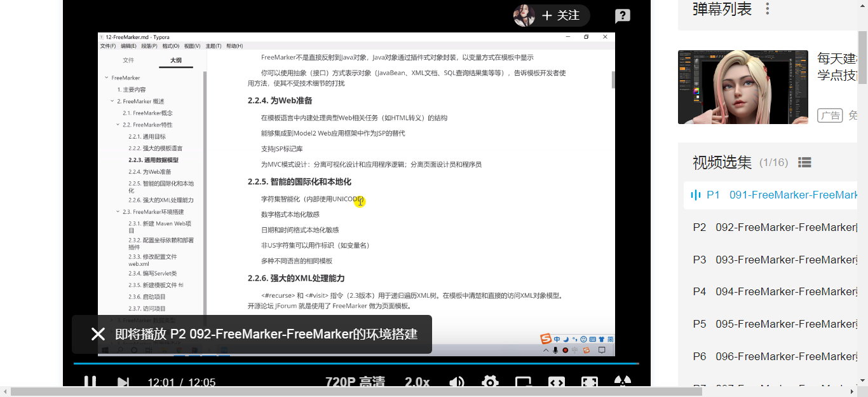Open the three-dot menu beside 弹幕列表

(x=768, y=9)
